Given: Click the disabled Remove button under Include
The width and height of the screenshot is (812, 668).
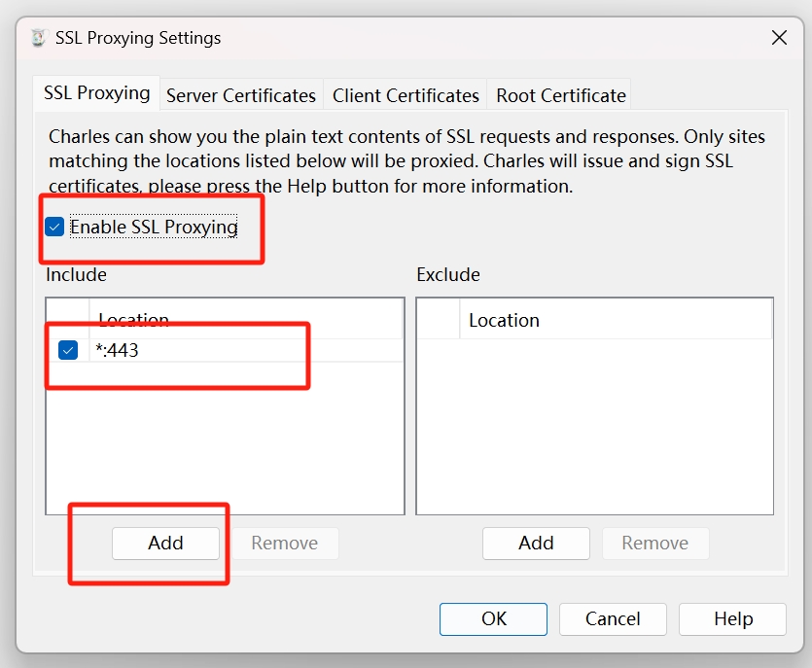Looking at the screenshot, I should (285, 544).
